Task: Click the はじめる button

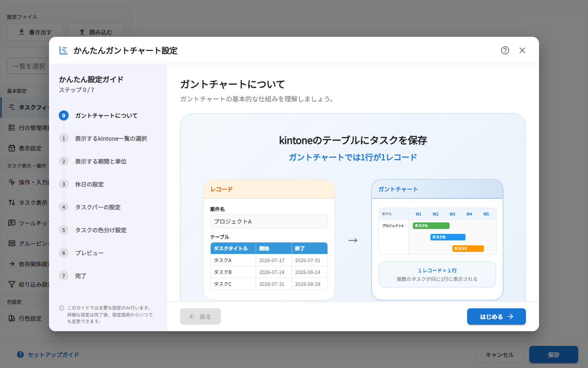Action: point(497,316)
